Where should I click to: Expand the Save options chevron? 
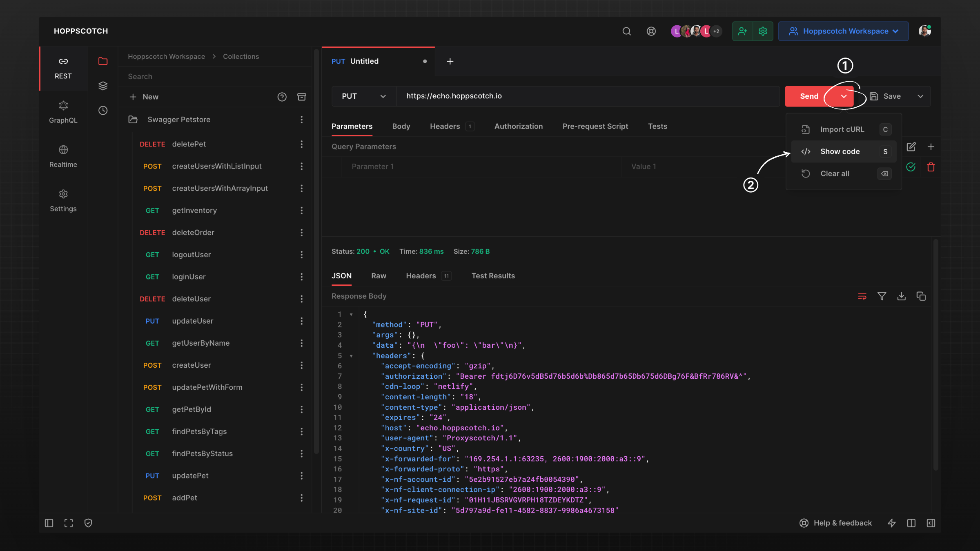(x=920, y=96)
